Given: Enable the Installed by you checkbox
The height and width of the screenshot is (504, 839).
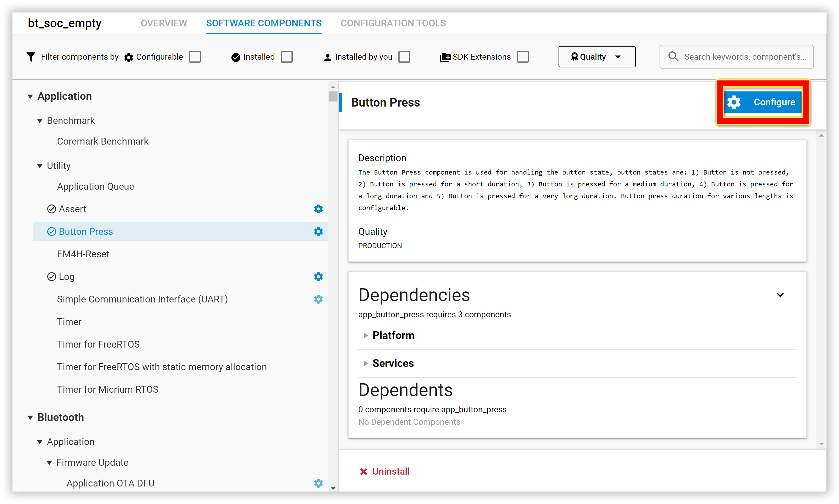Looking at the screenshot, I should point(404,57).
